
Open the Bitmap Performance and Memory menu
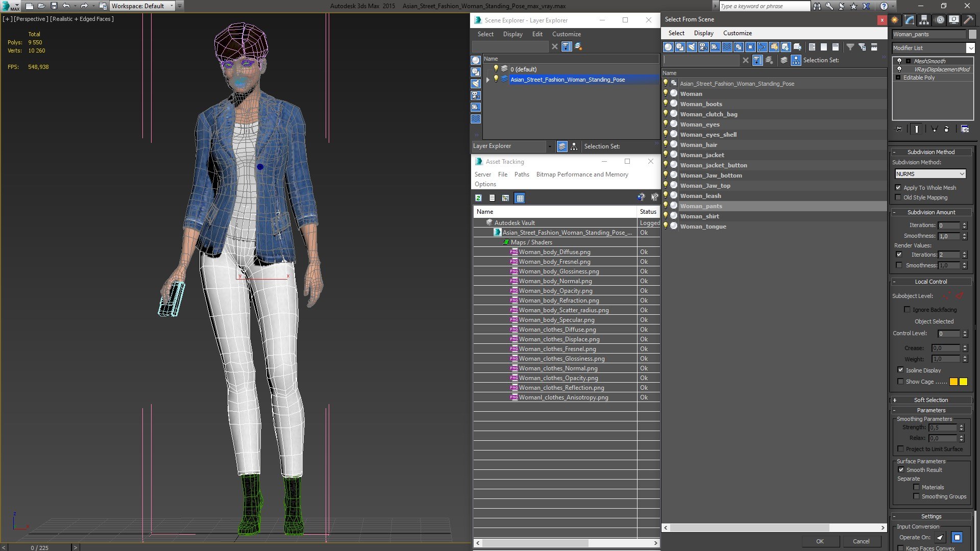point(582,174)
